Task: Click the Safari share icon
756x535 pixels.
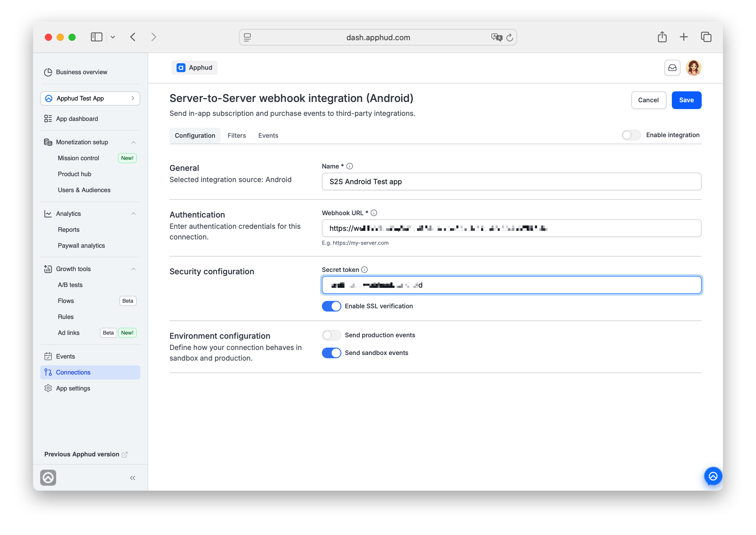Action: tap(662, 37)
